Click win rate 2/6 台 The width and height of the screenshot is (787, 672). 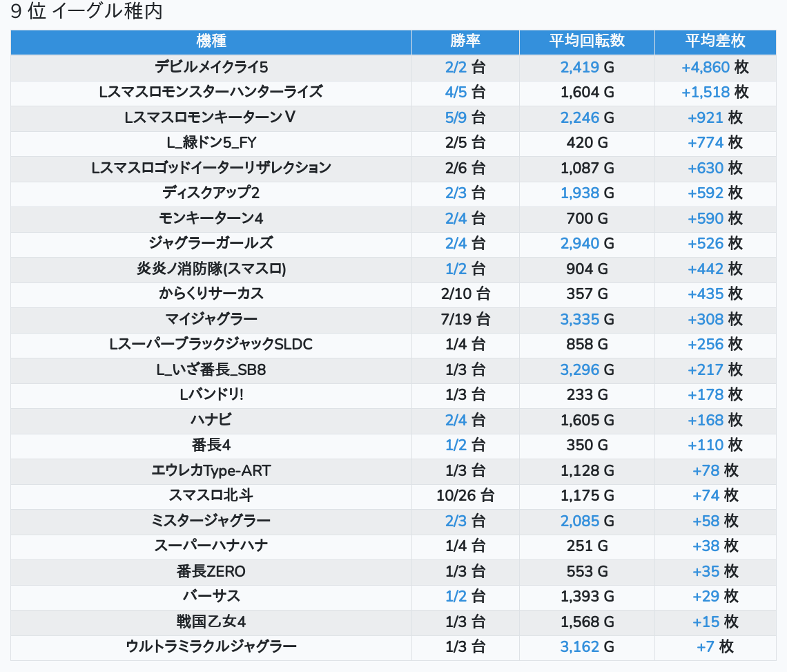coord(465,168)
